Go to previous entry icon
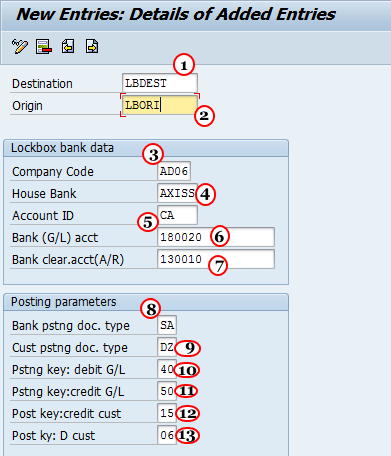This screenshot has width=391, height=456. [x=68, y=46]
